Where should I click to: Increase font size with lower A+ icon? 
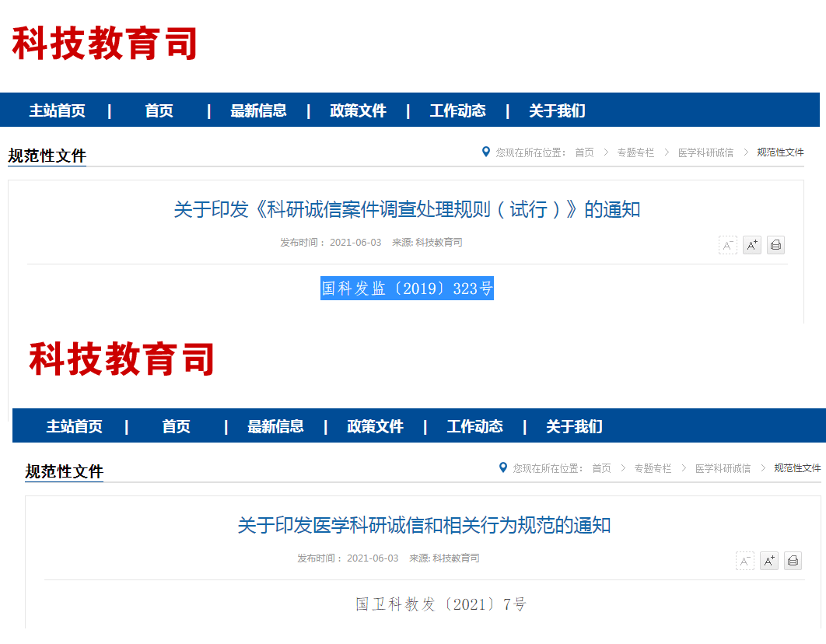(x=769, y=561)
